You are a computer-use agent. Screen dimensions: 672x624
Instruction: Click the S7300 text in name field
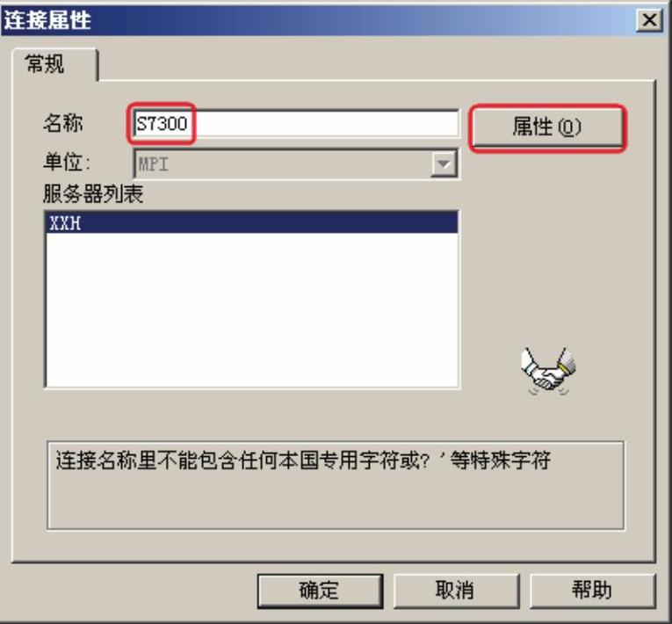click(x=162, y=124)
